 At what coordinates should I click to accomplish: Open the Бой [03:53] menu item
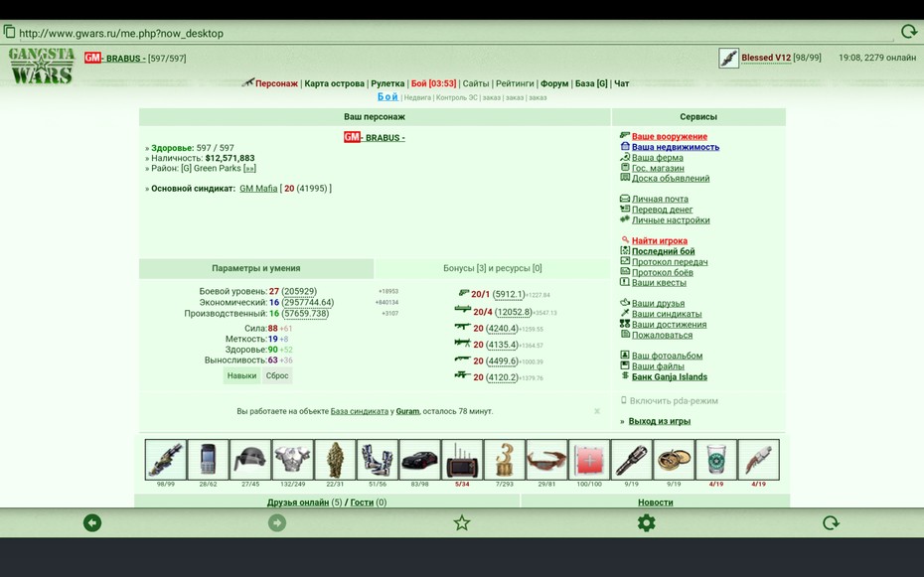pos(434,83)
